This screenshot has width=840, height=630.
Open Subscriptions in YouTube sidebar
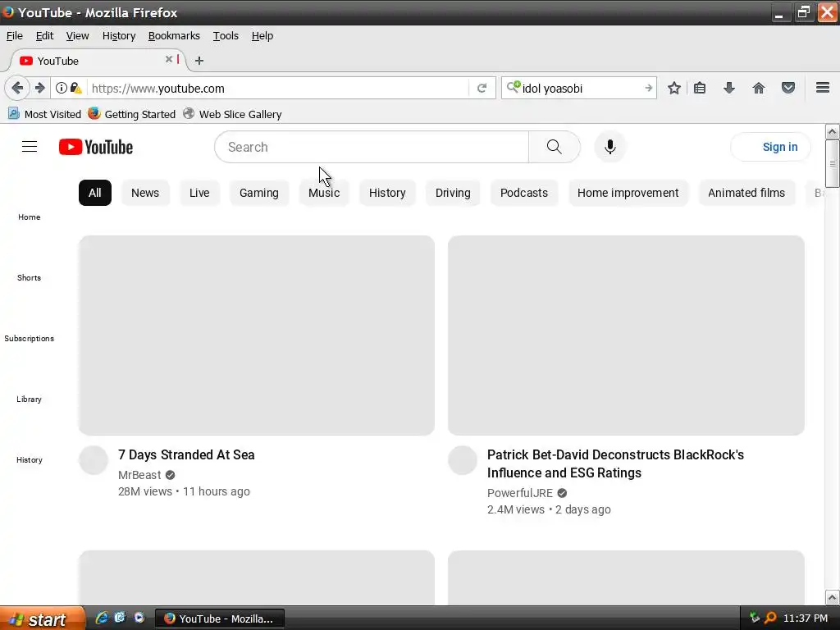pos(29,339)
